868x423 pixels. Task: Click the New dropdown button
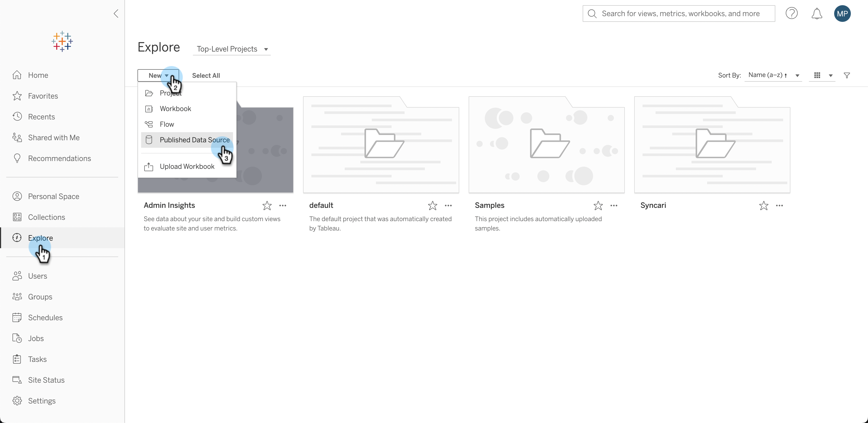(x=158, y=75)
